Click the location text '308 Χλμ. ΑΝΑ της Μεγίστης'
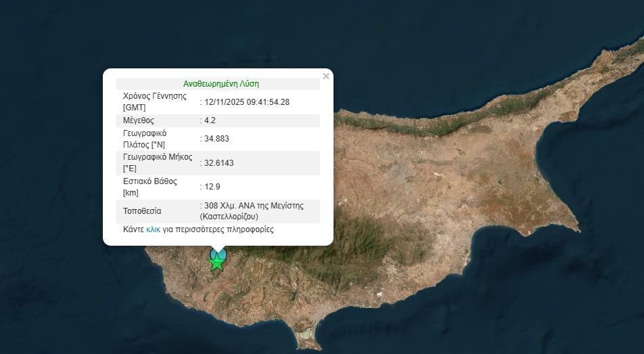The height and width of the screenshot is (354, 644). 253,205
